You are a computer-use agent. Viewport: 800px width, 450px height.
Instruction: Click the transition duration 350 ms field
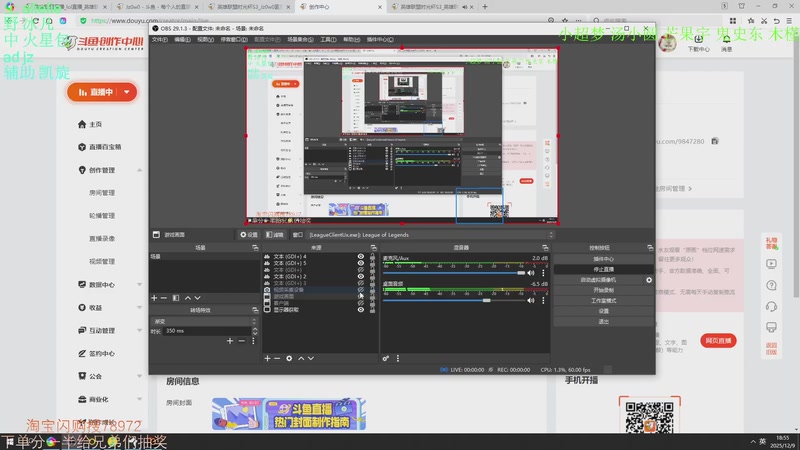coord(208,331)
